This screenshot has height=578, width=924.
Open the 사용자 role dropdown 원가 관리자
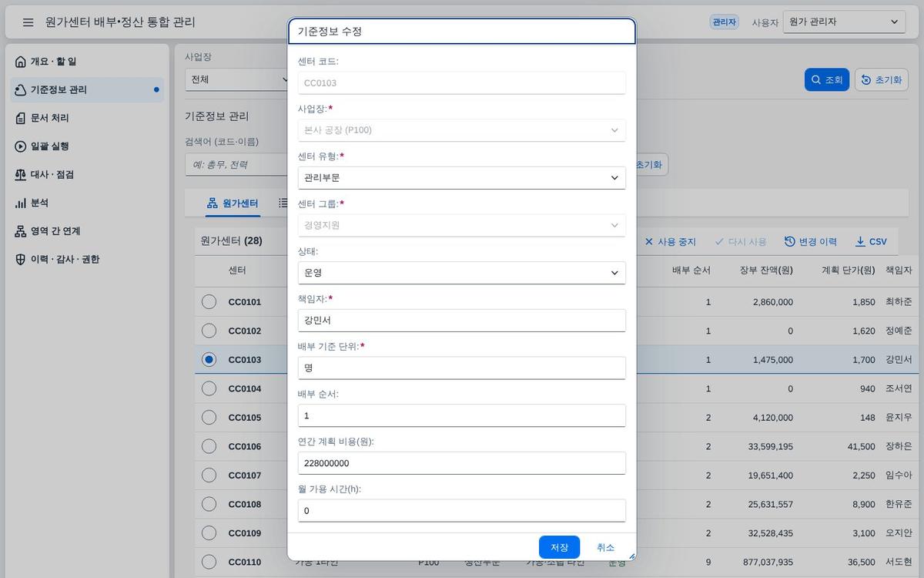844,22
